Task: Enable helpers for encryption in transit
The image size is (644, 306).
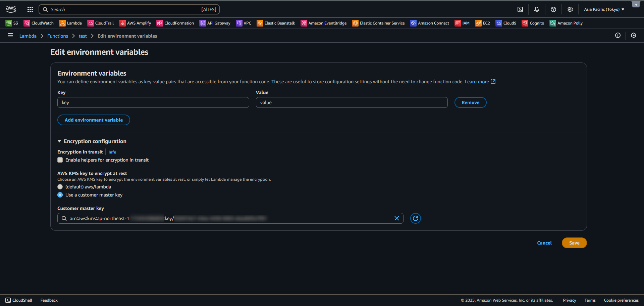Action: click(60, 160)
